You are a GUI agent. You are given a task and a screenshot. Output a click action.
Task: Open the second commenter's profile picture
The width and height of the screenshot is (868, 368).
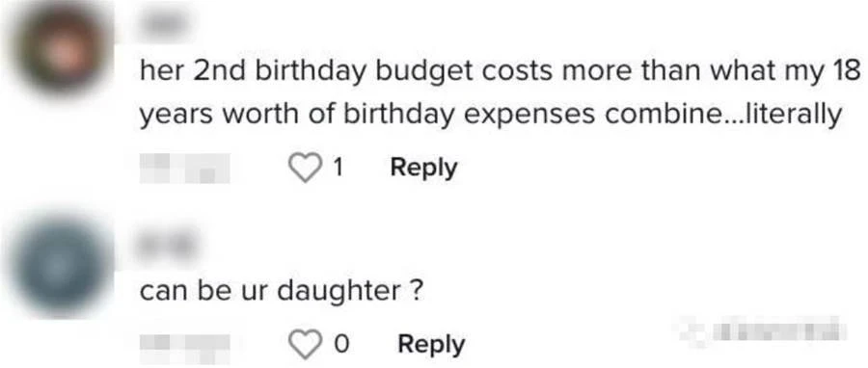(60, 267)
